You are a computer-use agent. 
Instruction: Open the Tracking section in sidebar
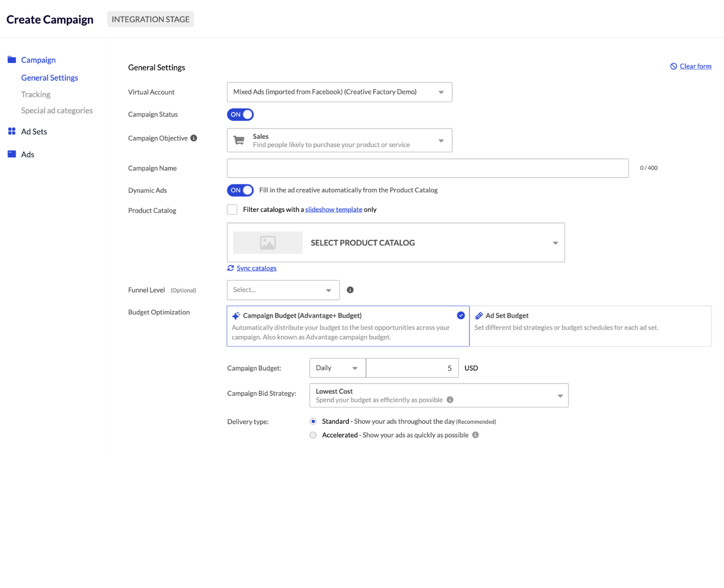(36, 94)
